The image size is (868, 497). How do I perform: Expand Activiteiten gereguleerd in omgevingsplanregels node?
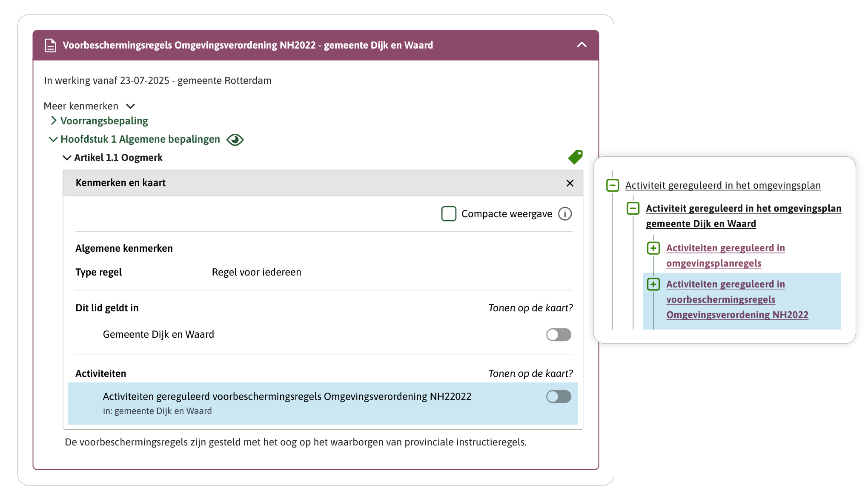[x=653, y=248]
